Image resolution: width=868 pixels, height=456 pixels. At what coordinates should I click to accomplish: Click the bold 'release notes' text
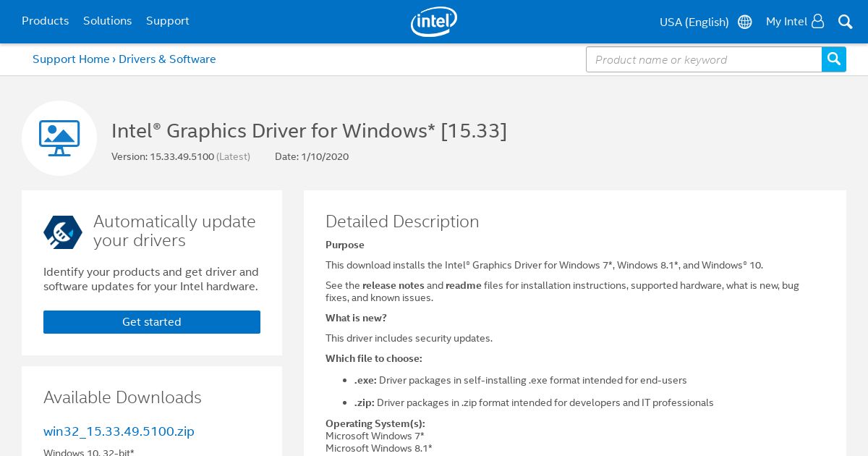tap(393, 285)
